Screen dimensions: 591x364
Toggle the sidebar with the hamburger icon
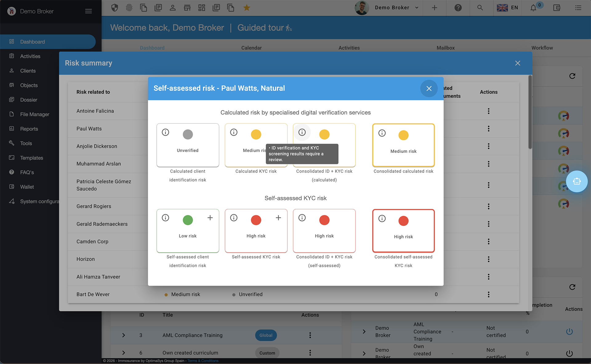[88, 11]
